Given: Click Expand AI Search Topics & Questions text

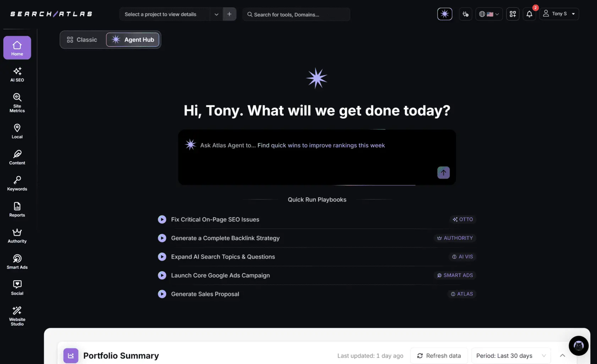Looking at the screenshot, I should 223,257.
